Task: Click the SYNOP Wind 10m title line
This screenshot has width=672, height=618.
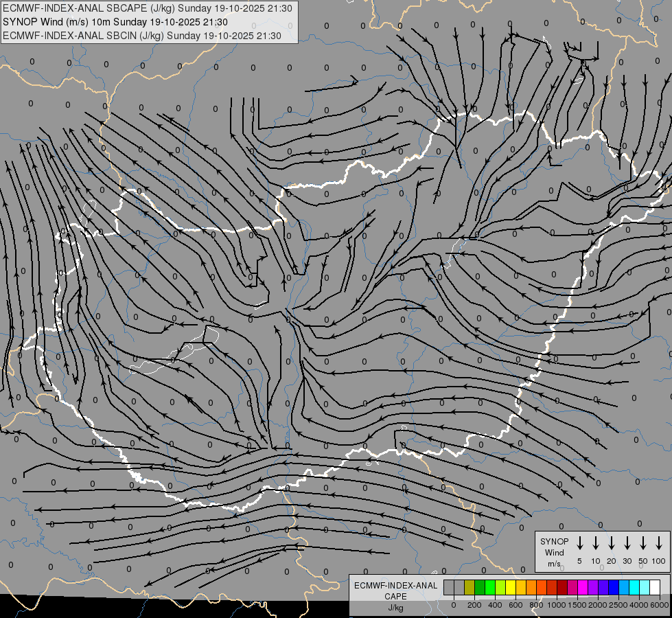Action: pos(115,22)
